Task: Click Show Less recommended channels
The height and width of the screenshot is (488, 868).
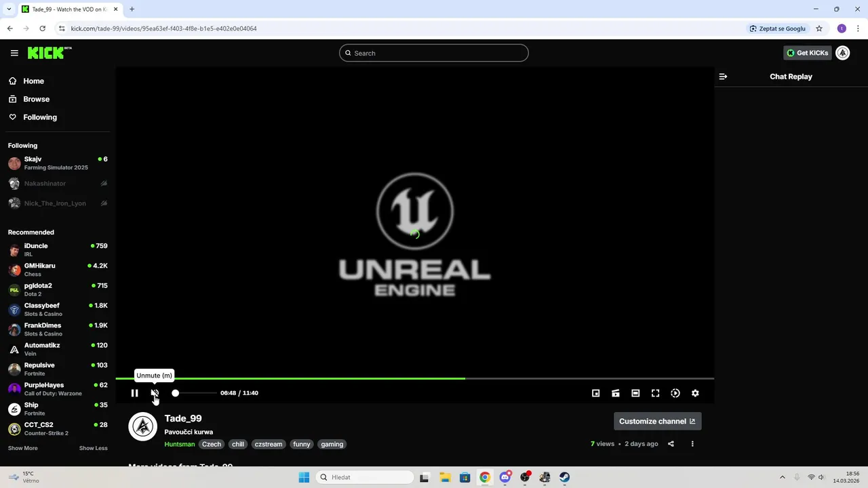Action: click(x=93, y=448)
